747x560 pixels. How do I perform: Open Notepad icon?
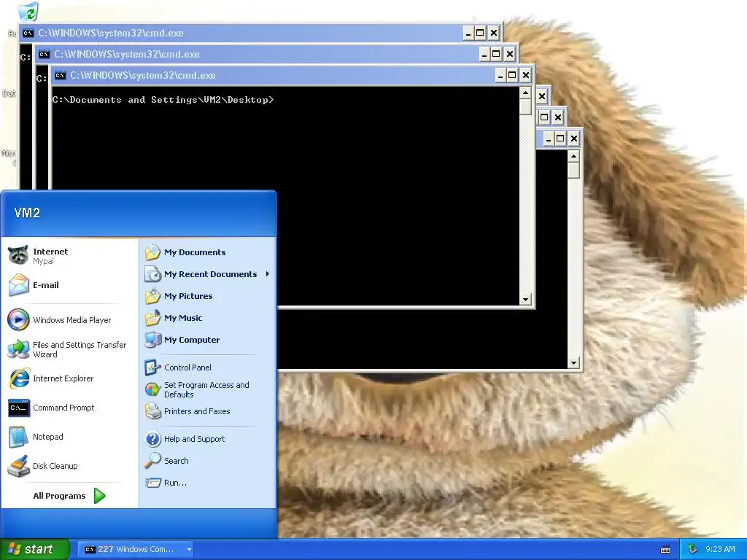(x=18, y=437)
